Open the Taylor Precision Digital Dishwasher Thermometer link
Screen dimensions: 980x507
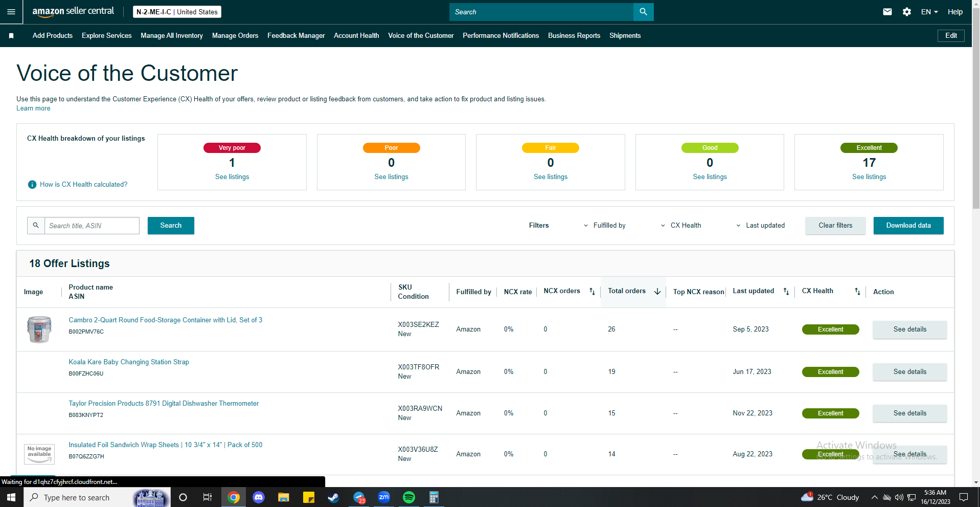(164, 404)
